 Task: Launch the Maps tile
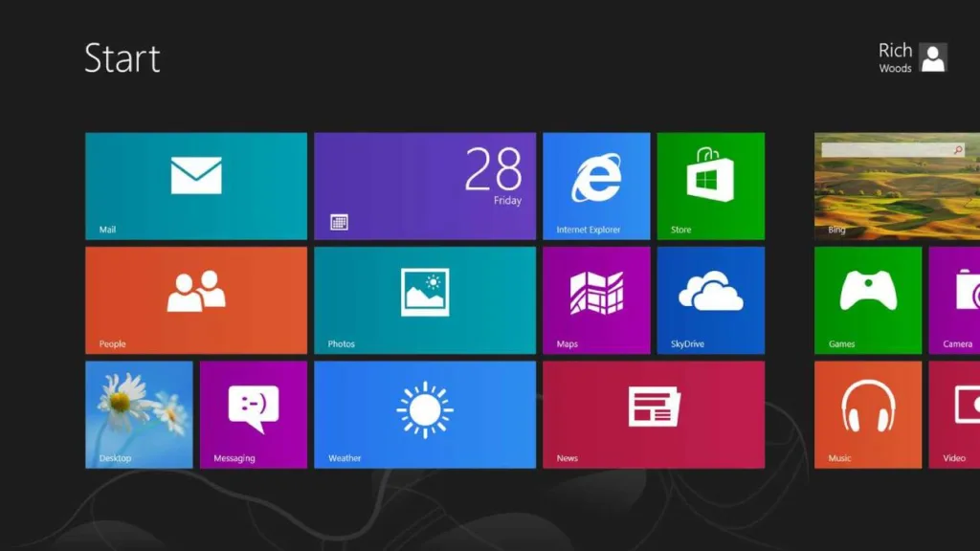596,299
